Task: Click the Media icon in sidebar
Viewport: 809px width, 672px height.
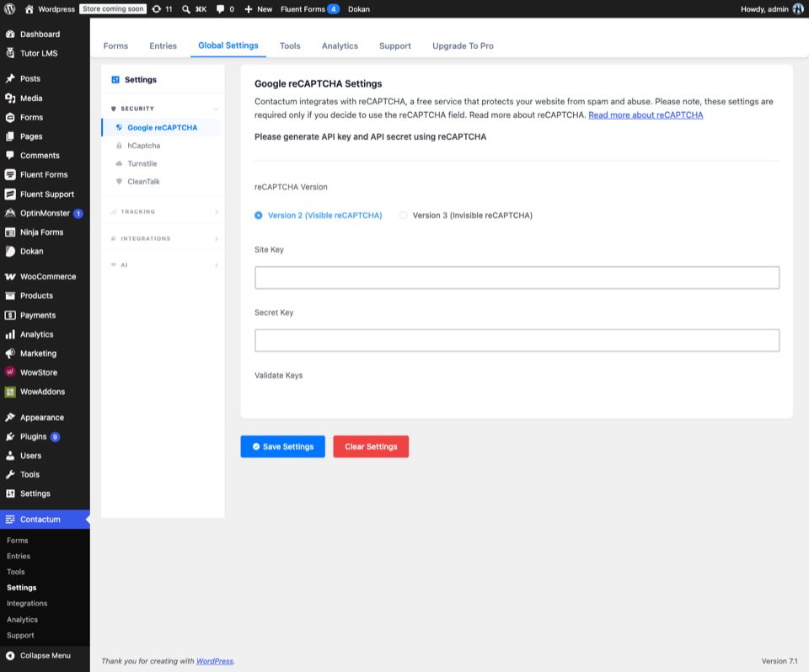Action: 10,98
